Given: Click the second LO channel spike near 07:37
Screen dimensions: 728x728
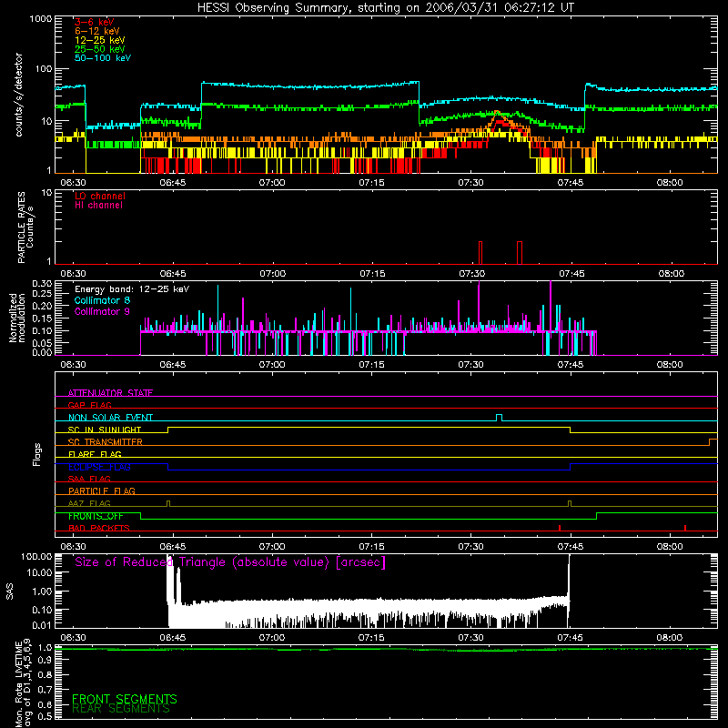Looking at the screenshot, I should (x=520, y=253).
